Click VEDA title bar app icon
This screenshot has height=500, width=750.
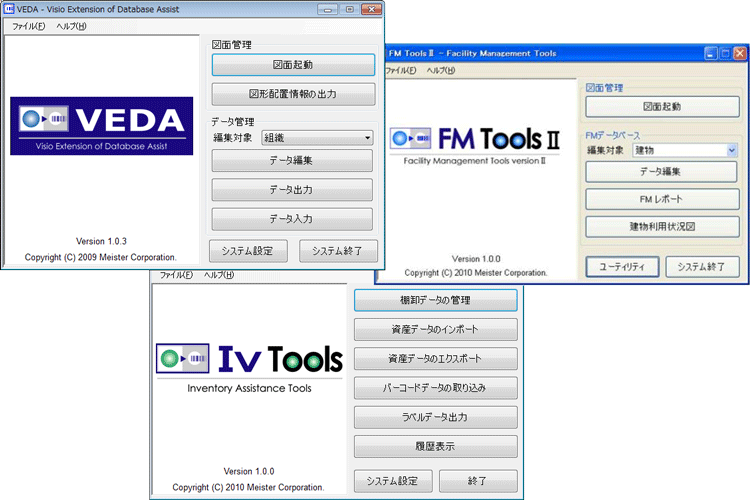[x=9, y=9]
